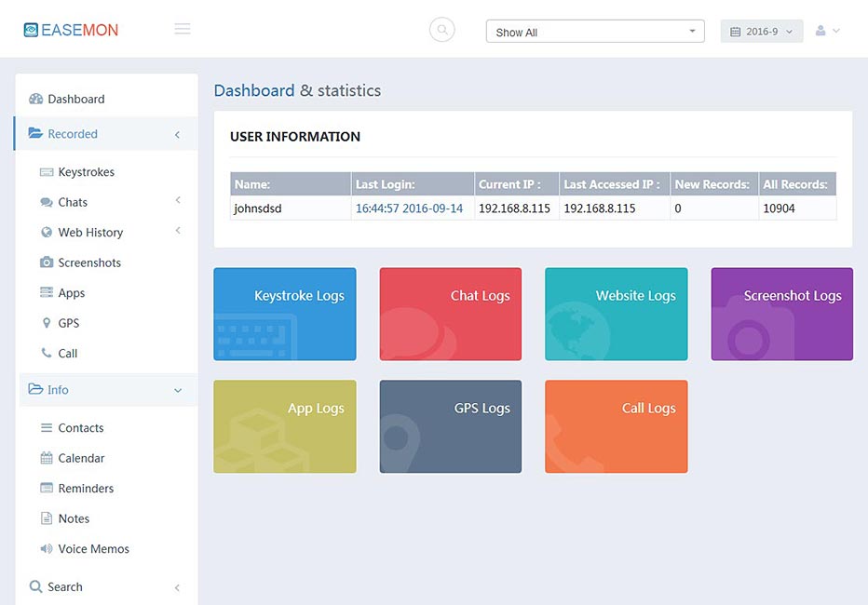Image resolution: width=868 pixels, height=605 pixels.
Task: Open the Show All dropdown
Action: (596, 32)
